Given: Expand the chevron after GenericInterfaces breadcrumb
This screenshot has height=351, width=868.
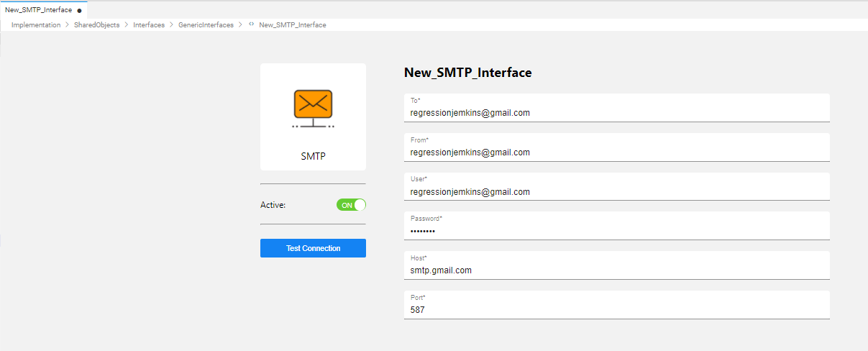Looking at the screenshot, I should (x=240, y=25).
